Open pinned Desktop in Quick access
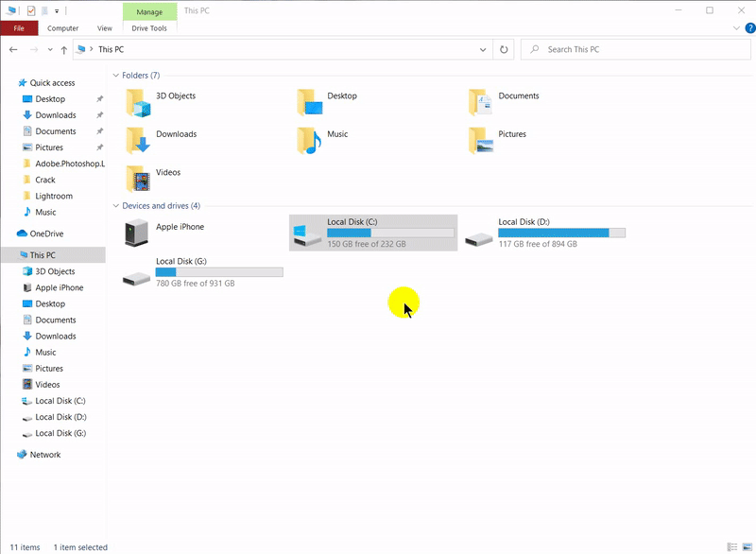Screen dimensions: 756x554 point(50,99)
